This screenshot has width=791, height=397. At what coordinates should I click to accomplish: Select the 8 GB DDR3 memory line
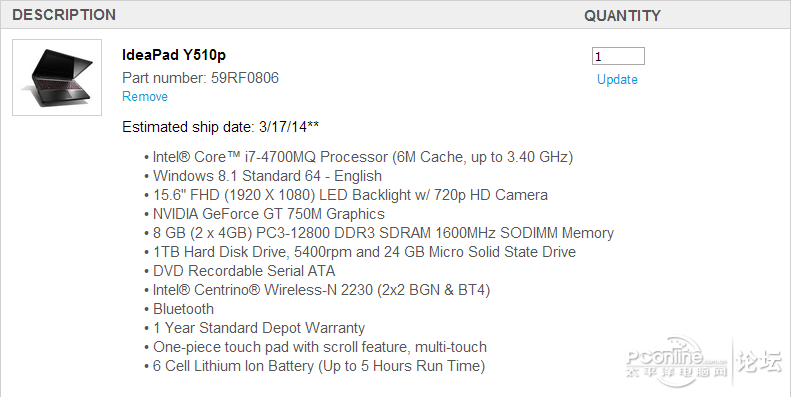[x=383, y=233]
